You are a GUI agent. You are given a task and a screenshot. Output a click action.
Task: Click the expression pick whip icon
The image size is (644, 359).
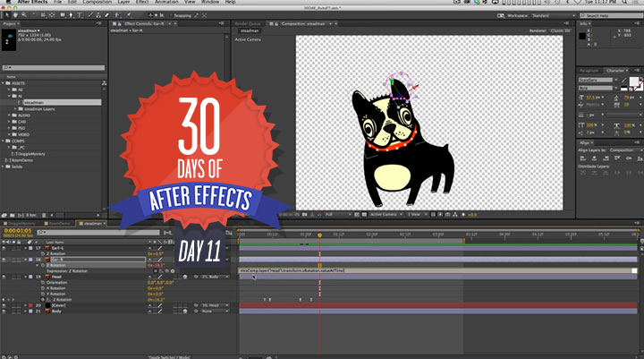tap(166, 271)
